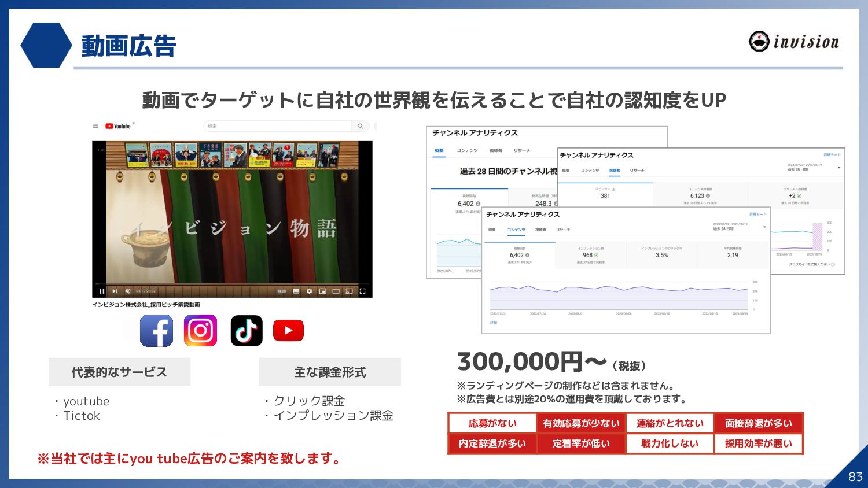Click the blue hexagon beside 動画広告

click(x=46, y=45)
